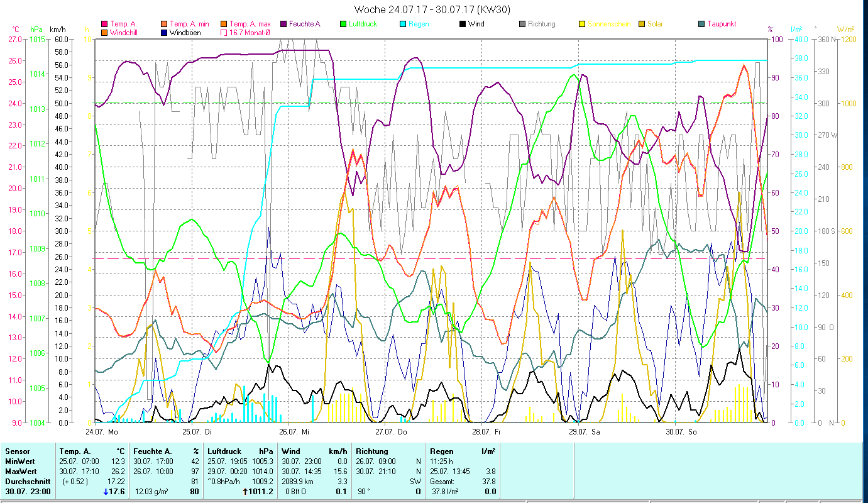Click the 'Richtung' table column header
Image resolution: width=868 pixels, height=503 pixels.
371,451
